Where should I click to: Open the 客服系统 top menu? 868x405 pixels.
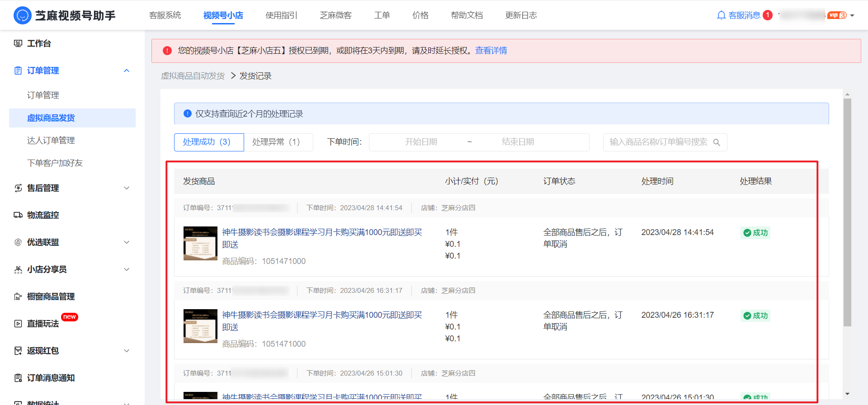165,15
